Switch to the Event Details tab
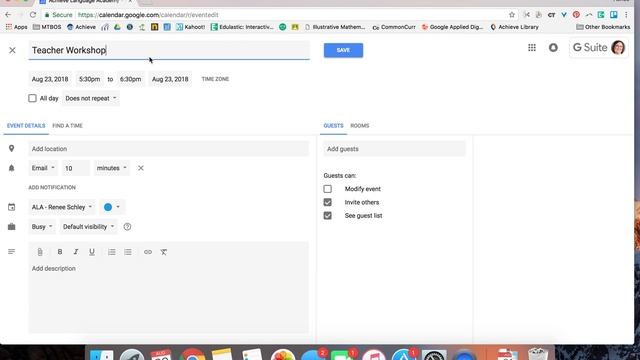Viewport: 640px width, 360px height. coord(26,126)
